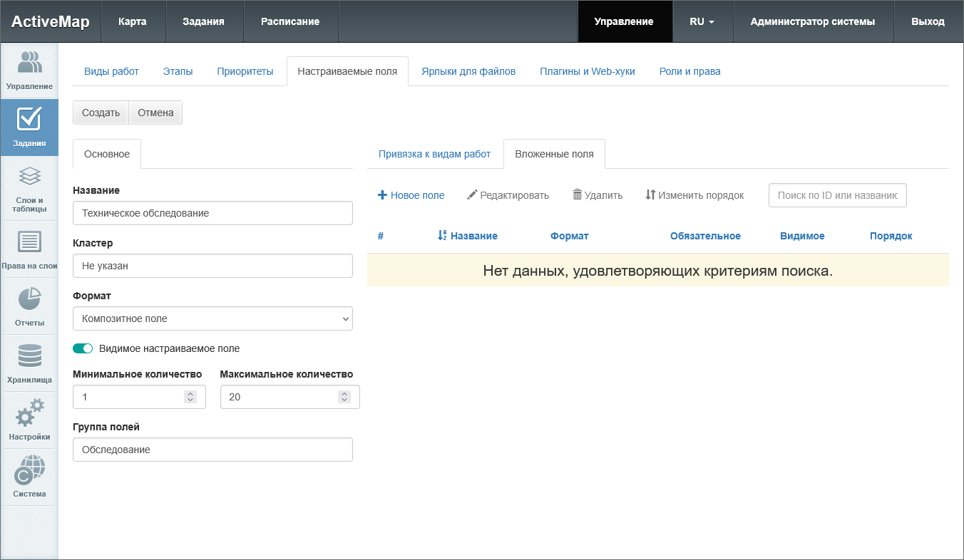Click the Система globe icon
The height and width of the screenshot is (560, 964).
[x=29, y=470]
